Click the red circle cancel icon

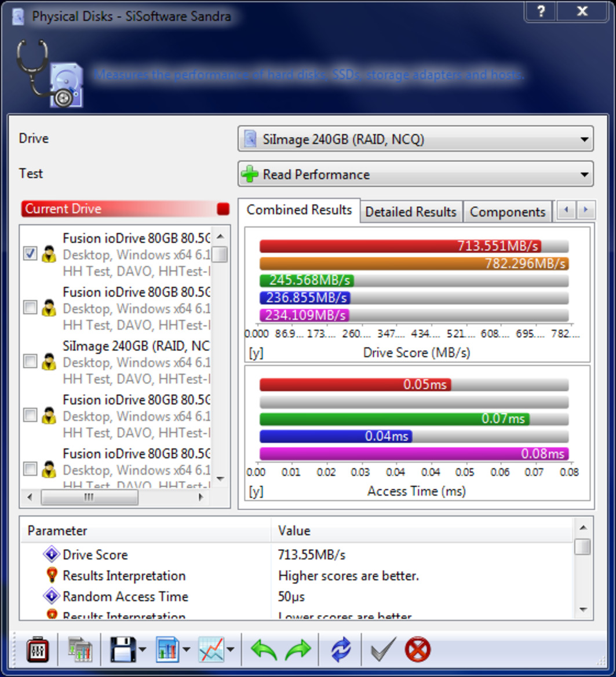(418, 649)
